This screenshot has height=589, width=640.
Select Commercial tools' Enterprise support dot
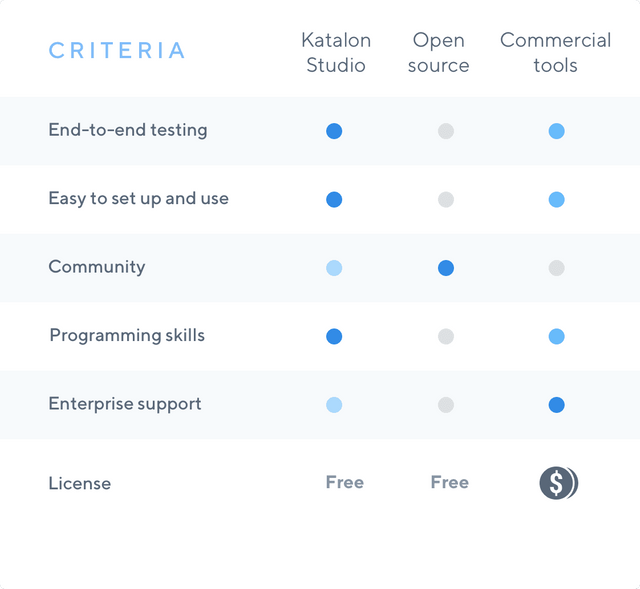click(556, 405)
